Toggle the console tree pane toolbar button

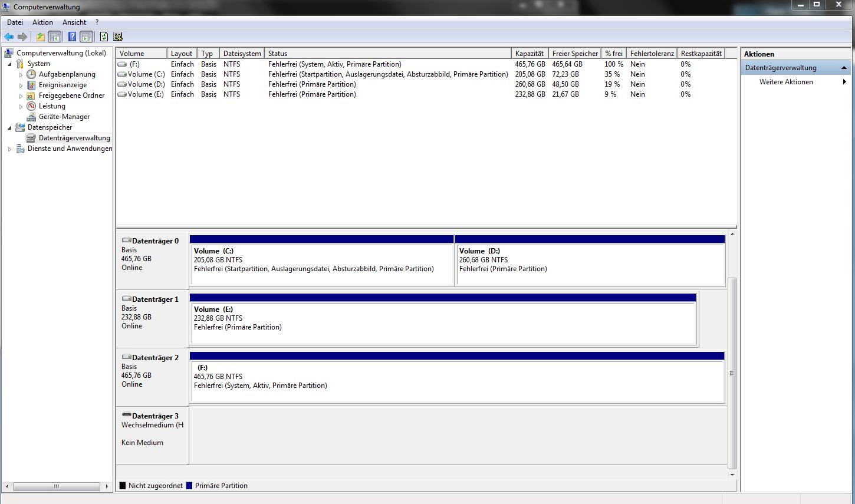(55, 37)
